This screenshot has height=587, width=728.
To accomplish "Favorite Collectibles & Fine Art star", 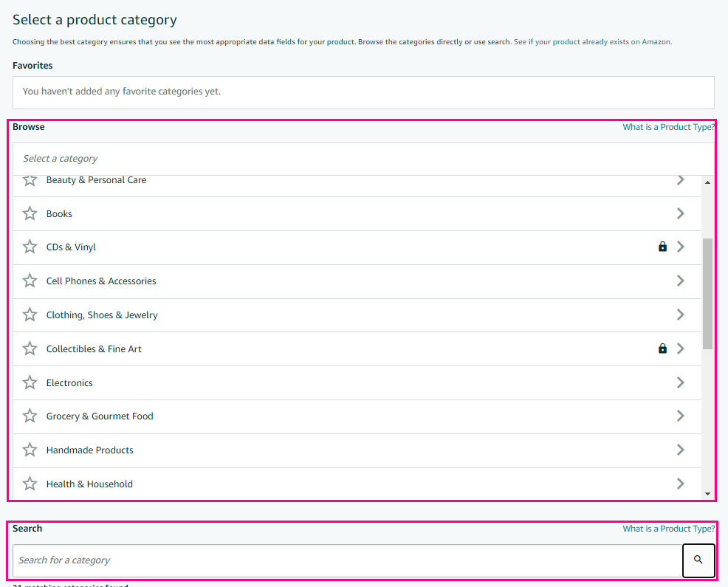I will pyautogui.click(x=30, y=349).
